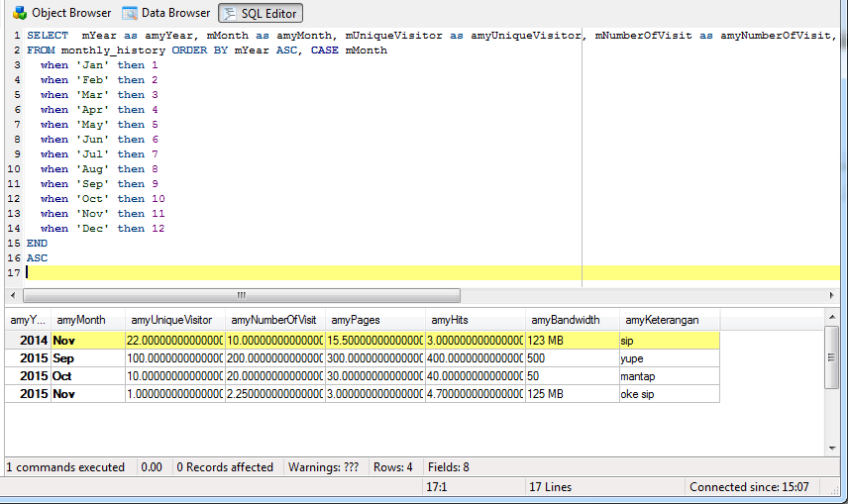The height and width of the screenshot is (504, 848).
Task: Click the '500' bandwidth cell
Action: pyautogui.click(x=573, y=358)
